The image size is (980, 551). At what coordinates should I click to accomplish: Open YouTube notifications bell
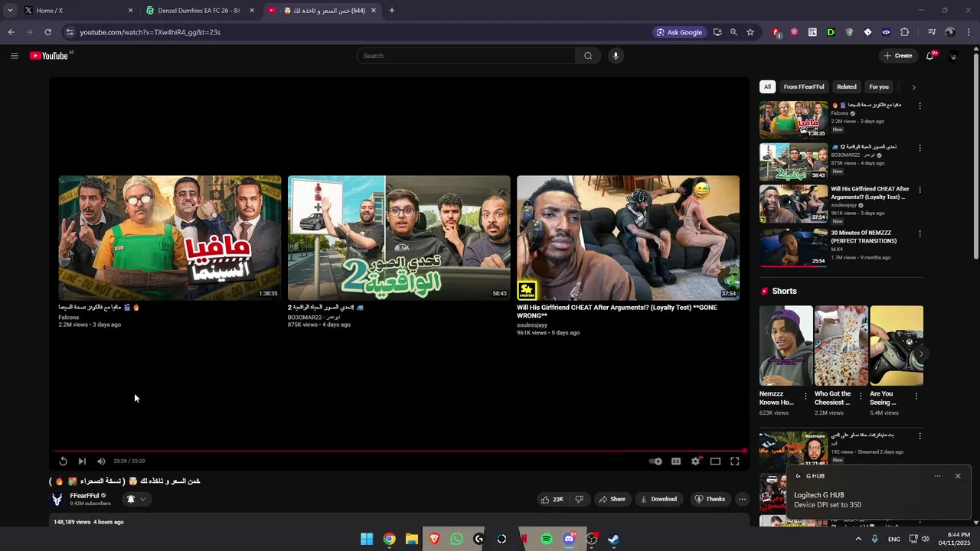point(930,56)
